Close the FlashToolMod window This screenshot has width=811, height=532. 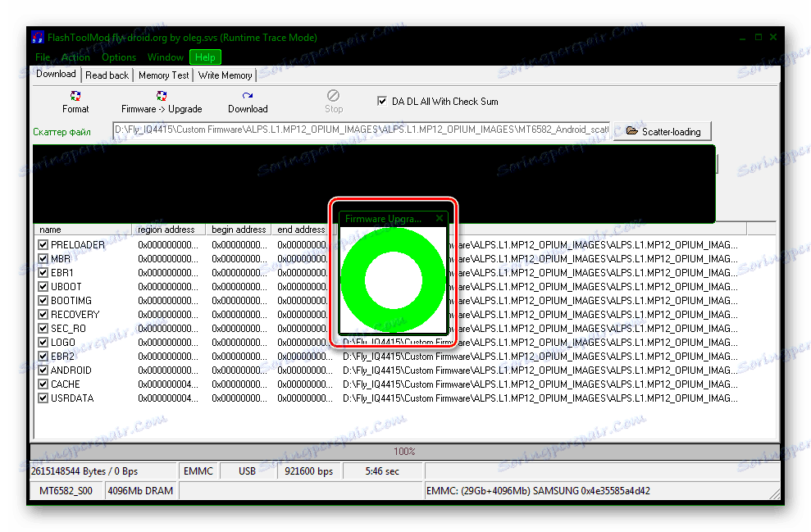(x=773, y=37)
